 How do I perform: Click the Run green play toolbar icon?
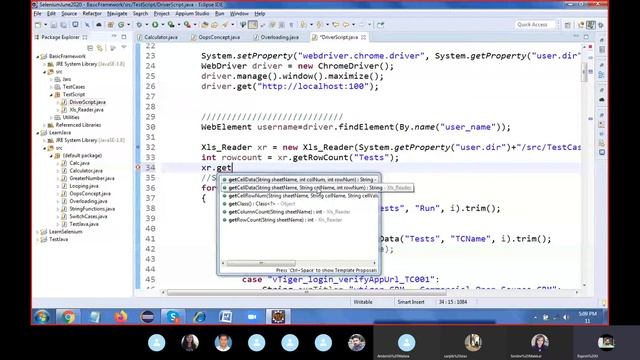click(155, 25)
